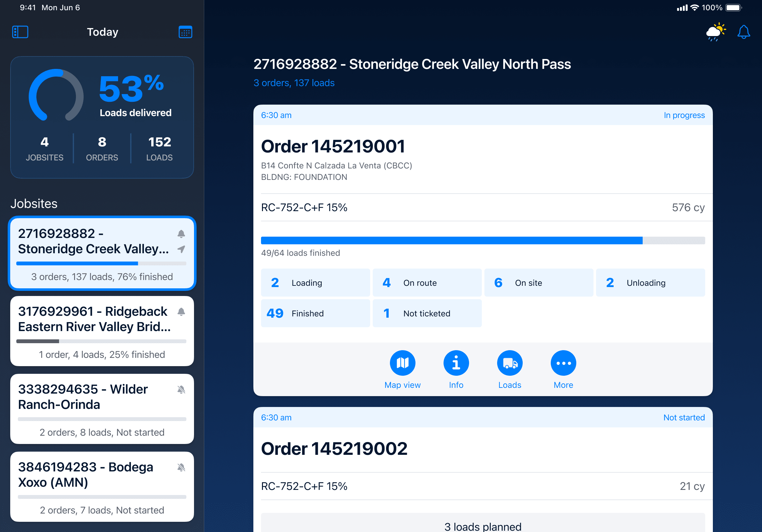Filter by 49 Finished tile
This screenshot has height=532, width=762.
tap(315, 313)
